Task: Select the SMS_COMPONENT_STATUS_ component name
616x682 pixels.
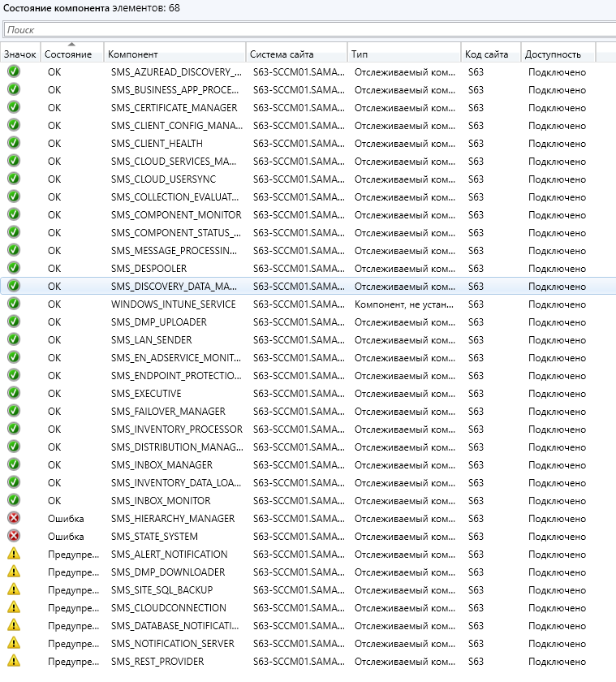Action: 175,233
